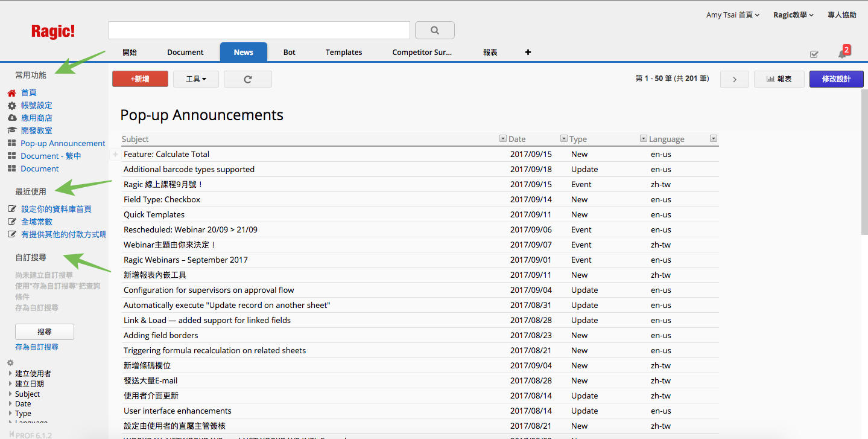The height and width of the screenshot is (439, 868).
Task: Collapse the sidebar with the bottom-left arrow icon
Action: tap(11, 434)
